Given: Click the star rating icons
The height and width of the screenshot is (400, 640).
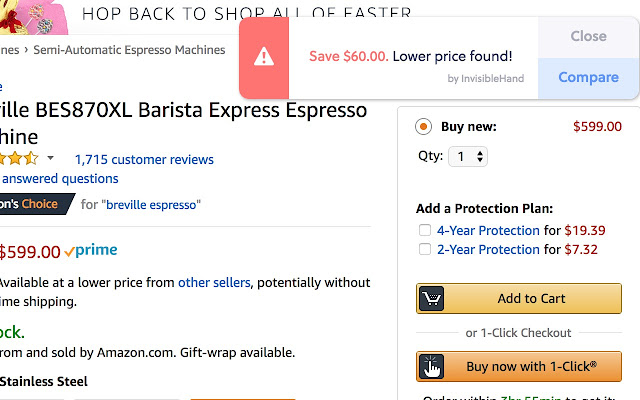Looking at the screenshot, I should pos(18,158).
